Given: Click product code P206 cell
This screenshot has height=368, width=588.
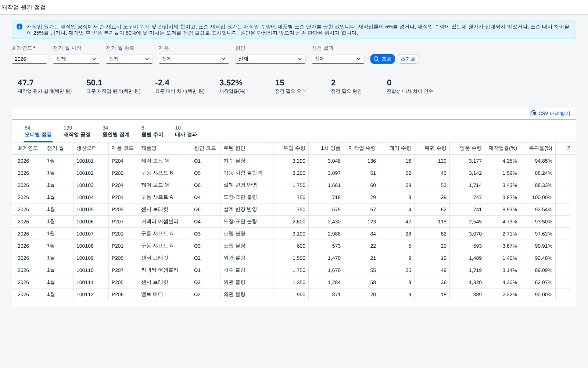Looking at the screenshot, I should (x=123, y=294).
